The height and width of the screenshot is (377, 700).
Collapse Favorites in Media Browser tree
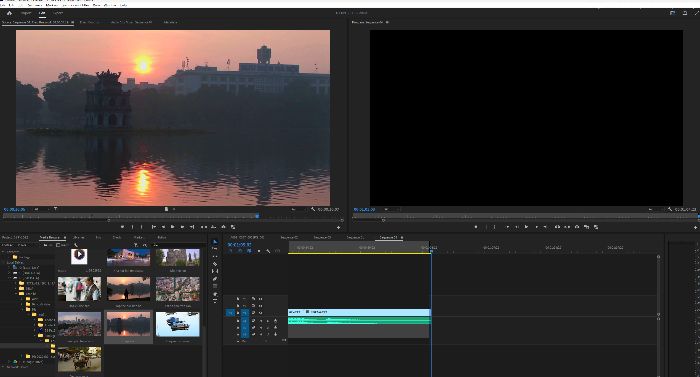point(3,251)
